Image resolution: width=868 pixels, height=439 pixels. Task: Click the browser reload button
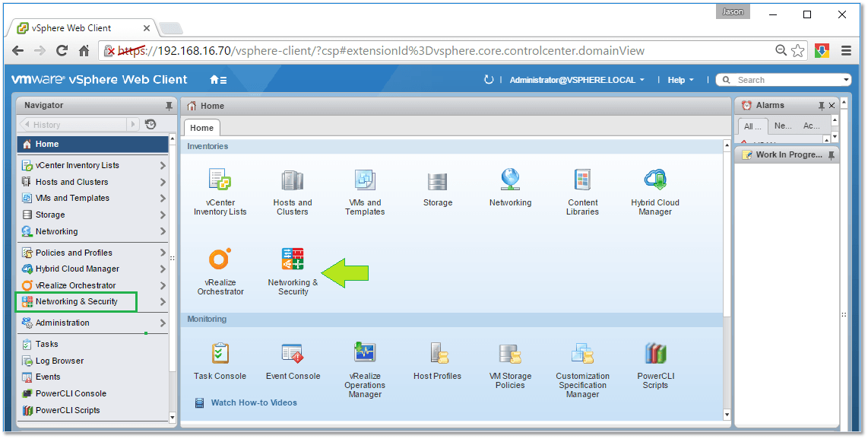pos(62,51)
